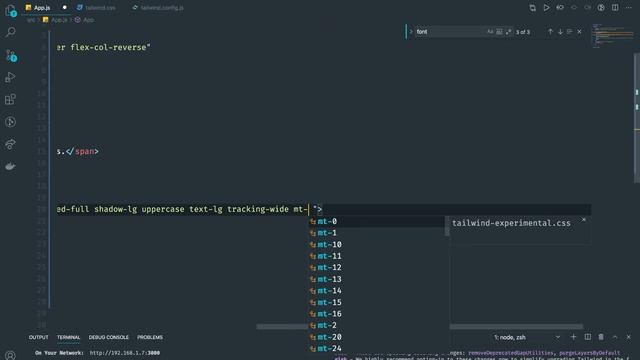Open the PROBLEMS panel tab
The image size is (640, 360).
pos(150,338)
